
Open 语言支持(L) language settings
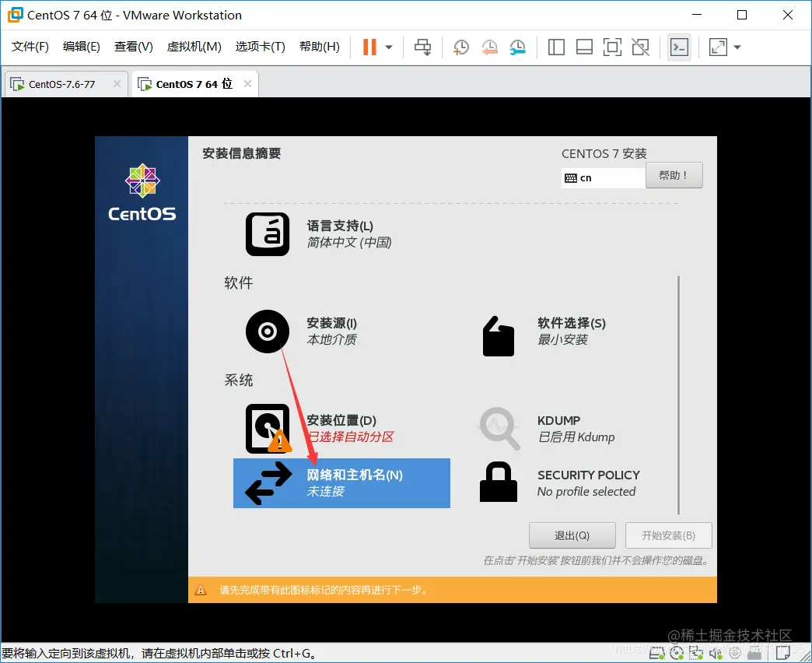coord(268,234)
